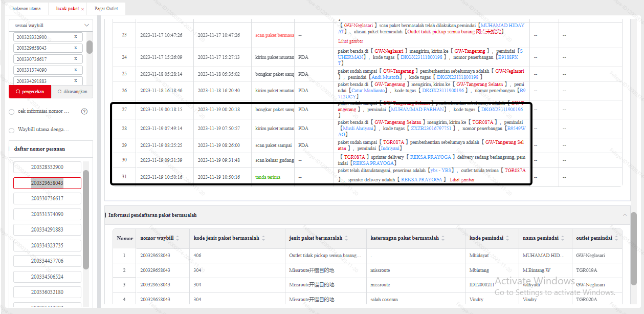
Task: Sort by nama pemindai column arrows
Action: [563, 238]
